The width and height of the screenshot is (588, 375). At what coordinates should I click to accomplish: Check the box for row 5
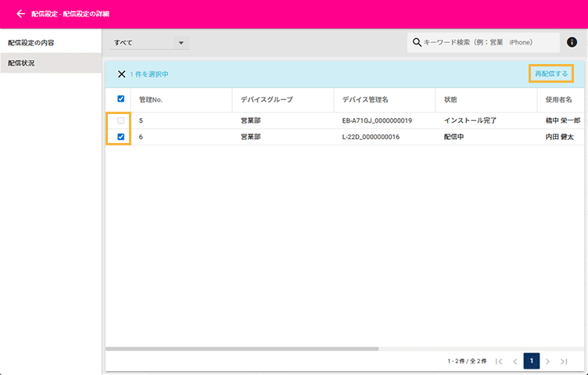[x=120, y=120]
